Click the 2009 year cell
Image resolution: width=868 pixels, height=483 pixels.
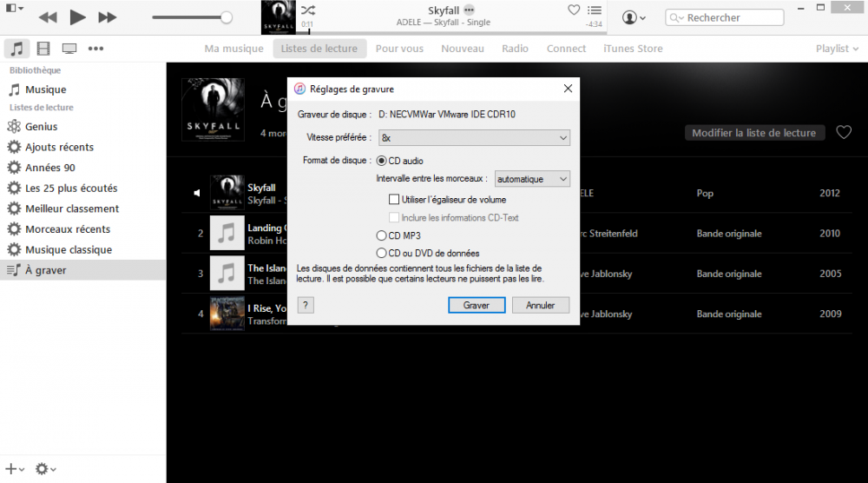[831, 314]
